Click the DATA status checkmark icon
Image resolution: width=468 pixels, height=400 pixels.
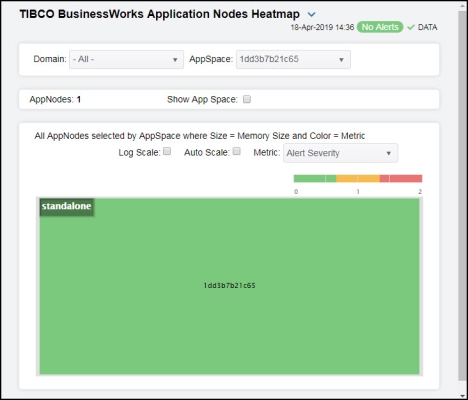411,27
